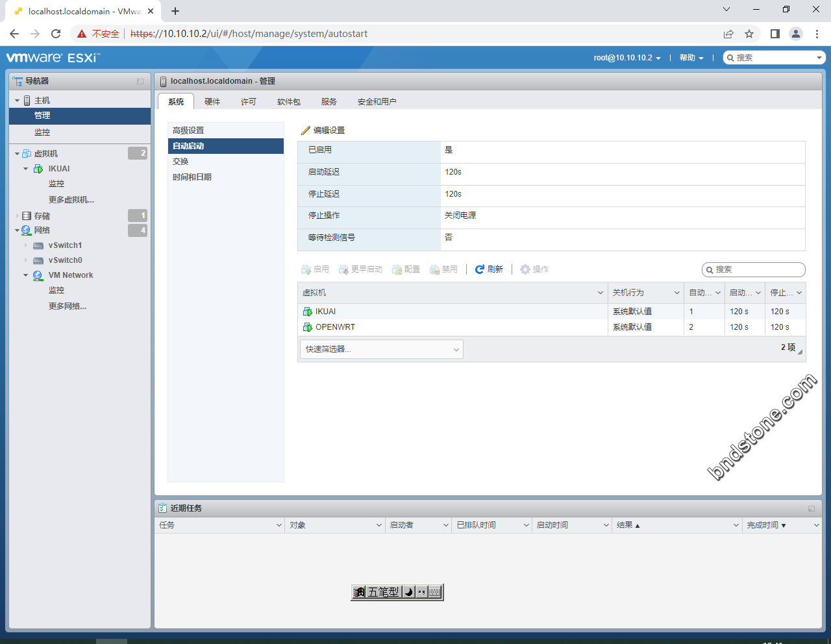Select Manage under host in navigator
Screen dimensions: 831x644
(80, 116)
